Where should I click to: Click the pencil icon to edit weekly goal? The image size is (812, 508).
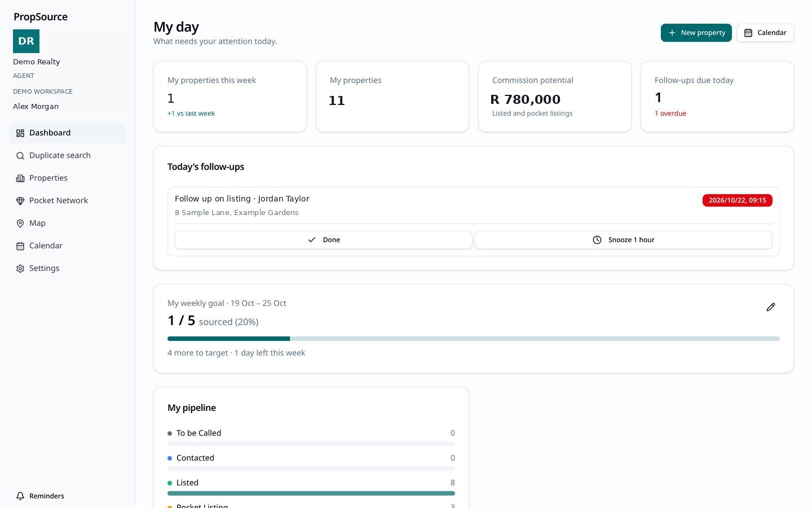[771, 307]
